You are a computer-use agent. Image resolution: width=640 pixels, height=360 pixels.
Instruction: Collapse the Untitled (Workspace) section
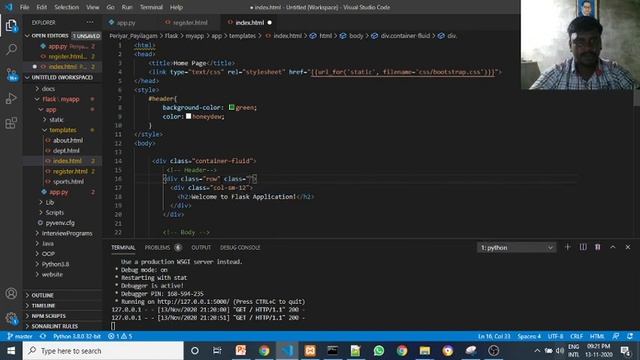click(x=62, y=77)
